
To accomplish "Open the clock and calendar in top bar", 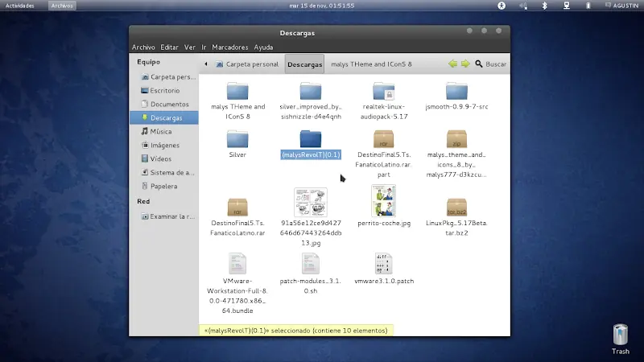I will point(321,6).
